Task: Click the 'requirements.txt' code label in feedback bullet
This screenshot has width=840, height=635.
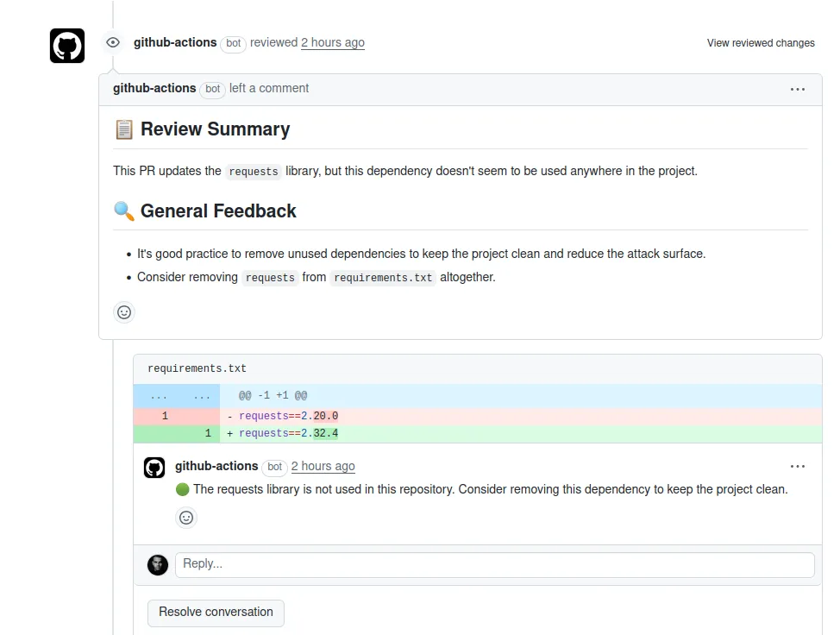Action: [x=383, y=278]
